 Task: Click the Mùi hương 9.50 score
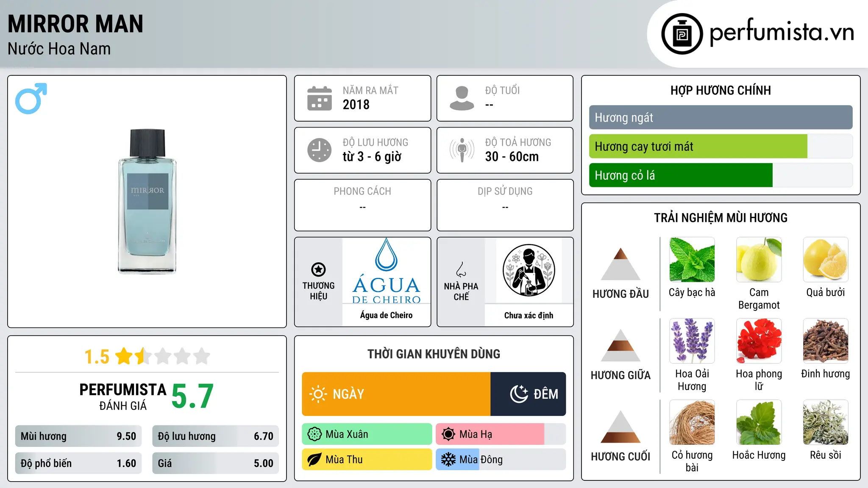78,436
